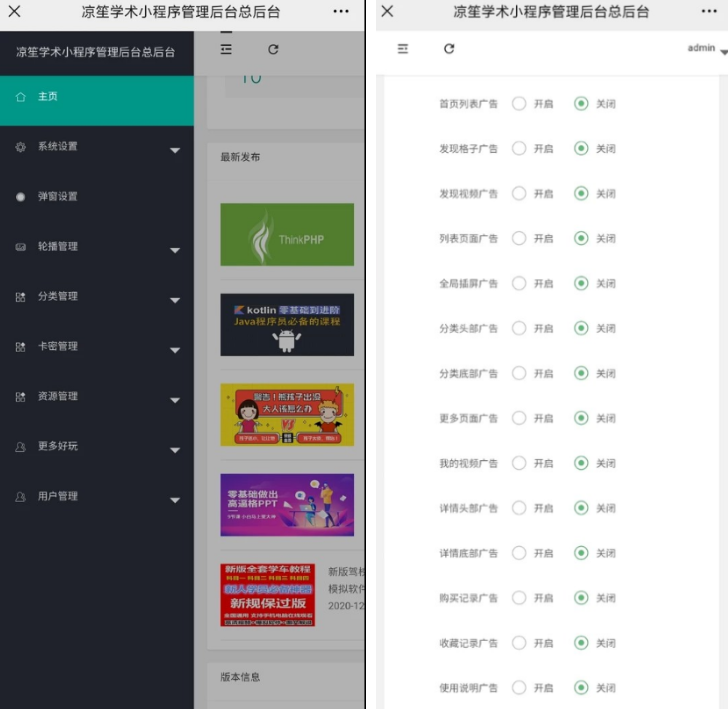Open the Kotlin course banner thumbnail
728x712 pixels.
287,324
